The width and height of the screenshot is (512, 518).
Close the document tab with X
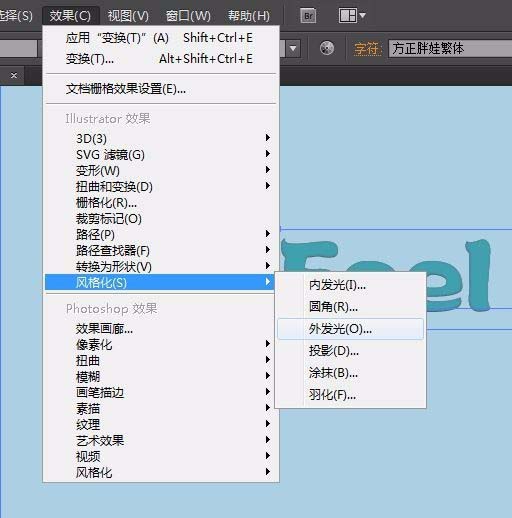coord(14,76)
